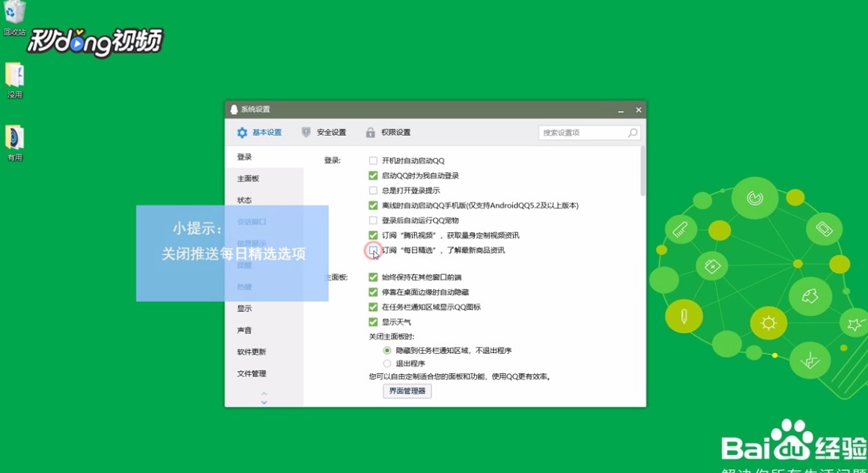Viewport: 868px width, 473px height.
Task: Select the 没用 folder on desktop
Action: tap(14, 80)
